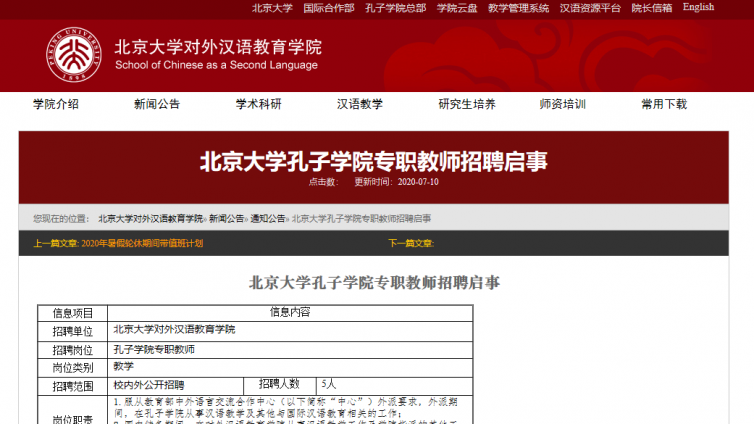Open the 师资培训 menu
Screen dimensions: 754x424
pos(563,104)
